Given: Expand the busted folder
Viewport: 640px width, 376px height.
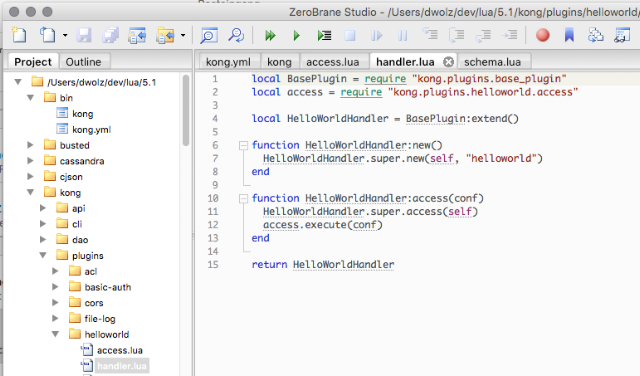Looking at the screenshot, I should point(30,145).
